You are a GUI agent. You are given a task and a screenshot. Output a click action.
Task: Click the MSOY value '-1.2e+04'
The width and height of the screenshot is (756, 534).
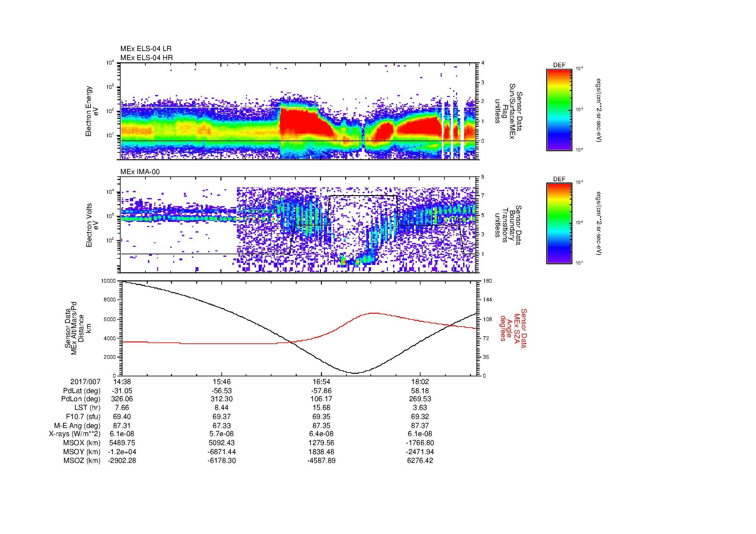[x=122, y=452]
